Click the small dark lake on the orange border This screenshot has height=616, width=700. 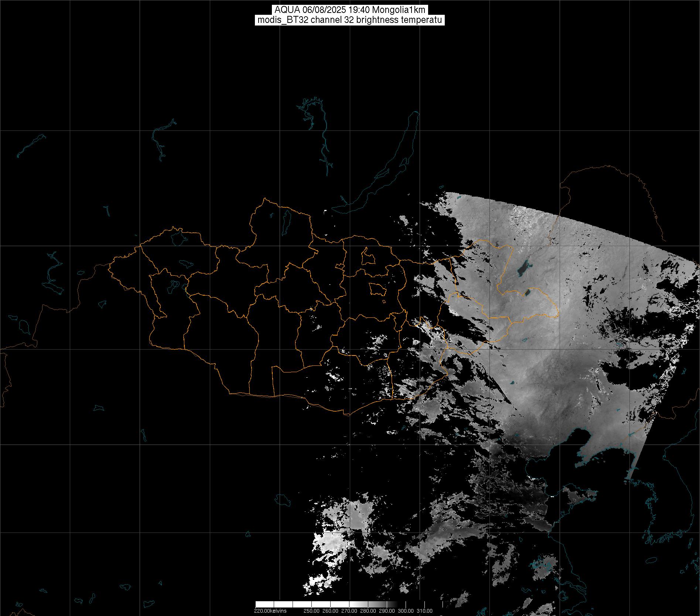click(x=527, y=293)
